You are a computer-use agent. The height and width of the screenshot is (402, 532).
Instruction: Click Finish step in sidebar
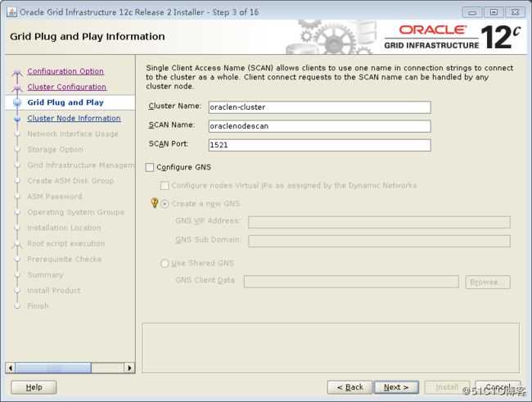[x=38, y=306]
